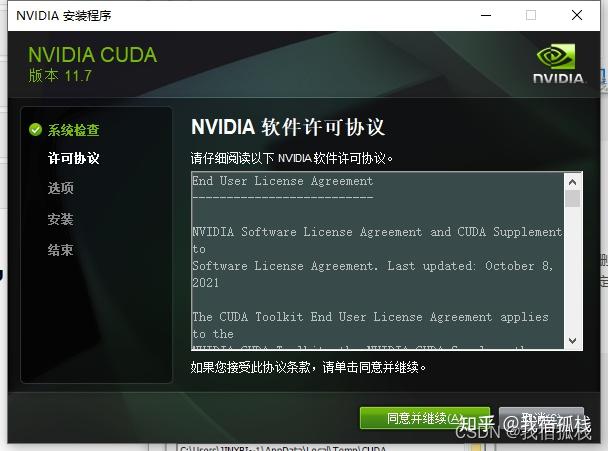Click the green checkmark beside 系统检查

pos(35,130)
